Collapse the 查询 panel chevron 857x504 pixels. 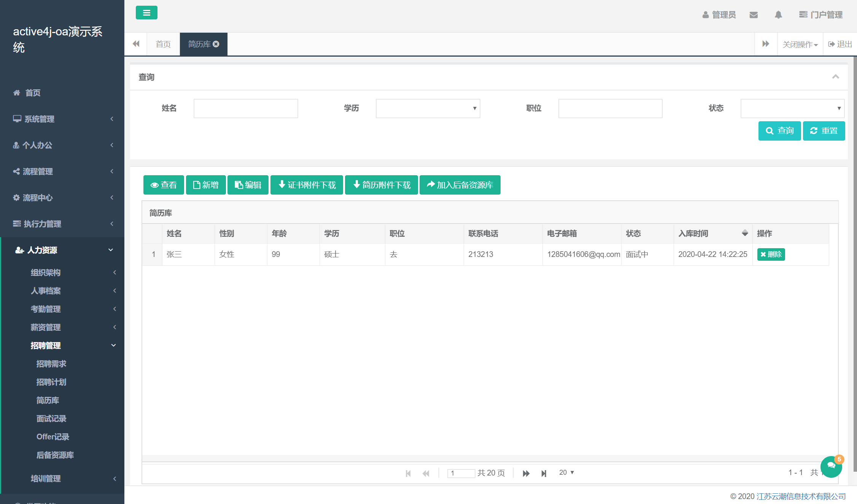[836, 77]
